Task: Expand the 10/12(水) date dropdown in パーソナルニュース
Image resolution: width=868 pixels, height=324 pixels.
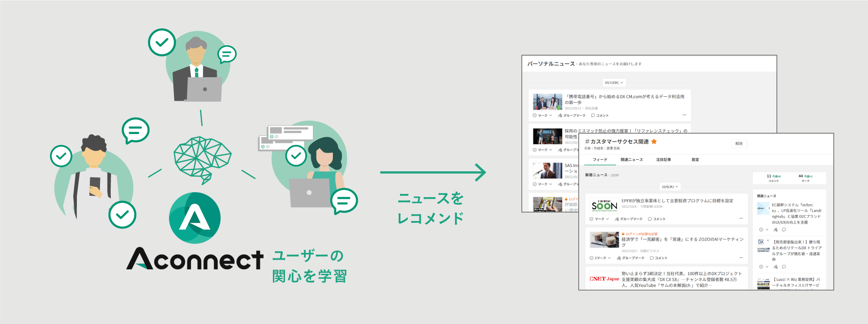Action: 614,83
